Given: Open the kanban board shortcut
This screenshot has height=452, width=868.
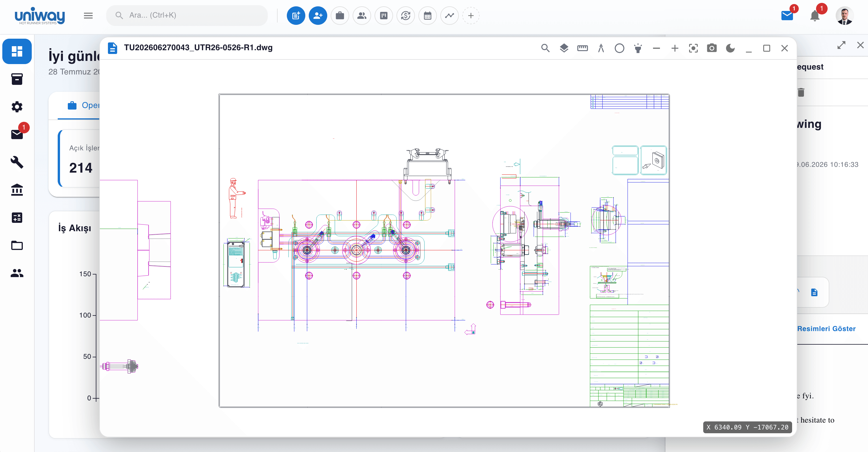Looking at the screenshot, I should coord(384,16).
